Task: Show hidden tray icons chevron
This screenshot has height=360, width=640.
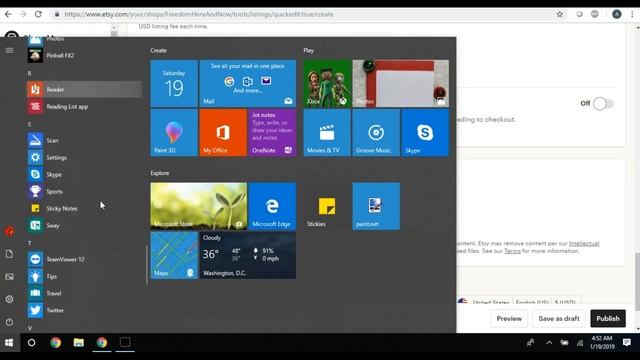Action: 549,343
